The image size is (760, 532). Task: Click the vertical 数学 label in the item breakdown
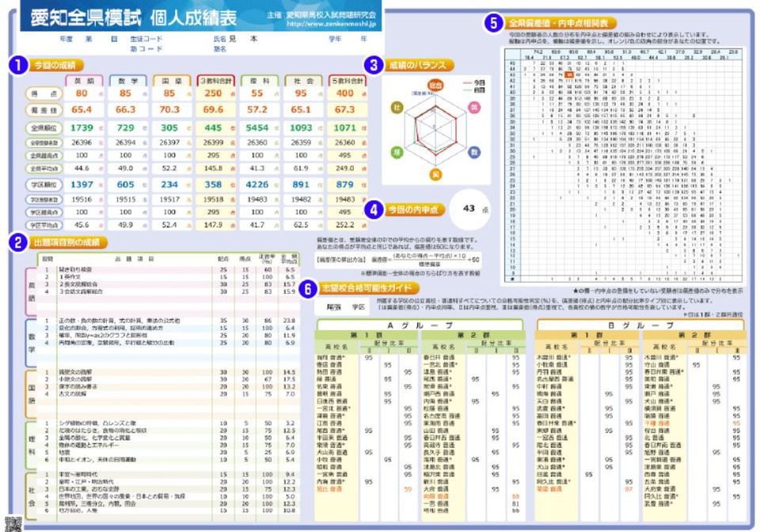coord(31,343)
